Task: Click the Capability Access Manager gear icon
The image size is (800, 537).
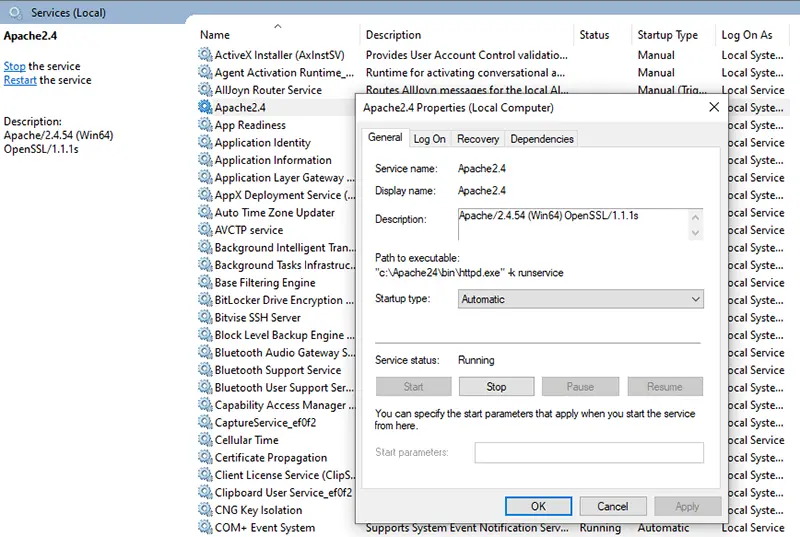Action: pyautogui.click(x=205, y=405)
